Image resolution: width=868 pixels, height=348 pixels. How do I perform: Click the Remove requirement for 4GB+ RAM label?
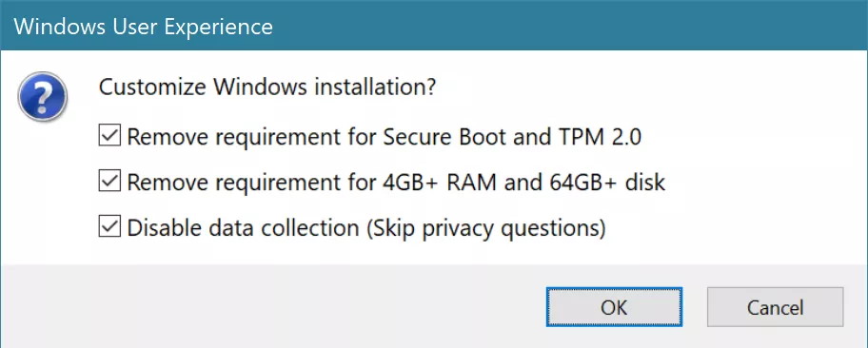pos(396,182)
